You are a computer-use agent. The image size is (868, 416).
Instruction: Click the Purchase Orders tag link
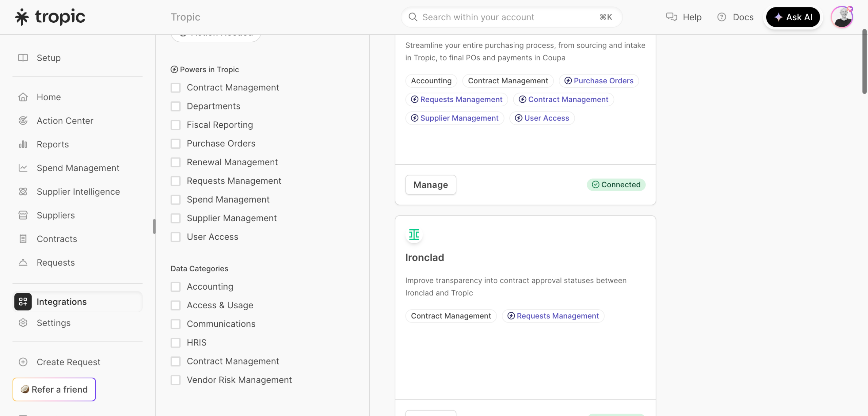click(x=599, y=81)
